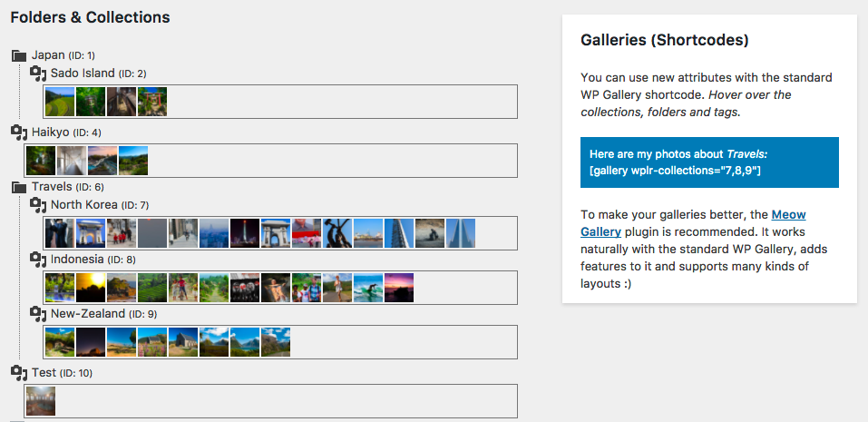The image size is (868, 422).
Task: Click the Travels folder icon
Action: [x=19, y=187]
